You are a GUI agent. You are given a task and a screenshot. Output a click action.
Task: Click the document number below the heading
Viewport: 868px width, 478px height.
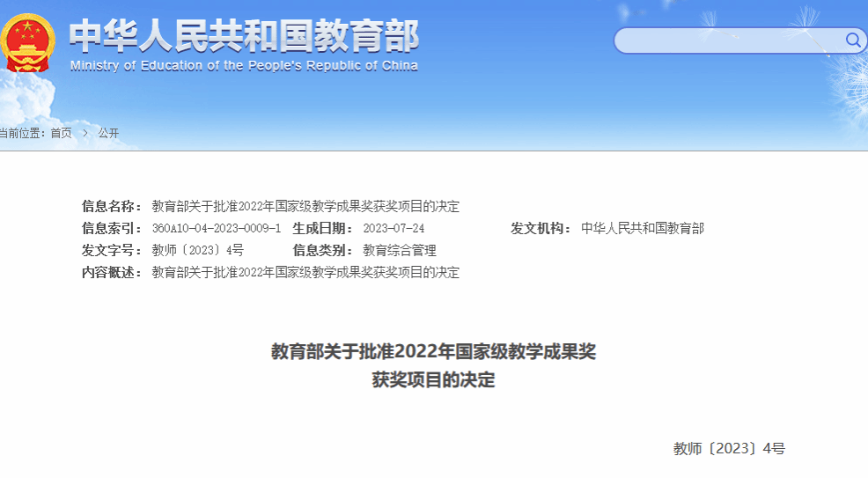[x=728, y=448]
